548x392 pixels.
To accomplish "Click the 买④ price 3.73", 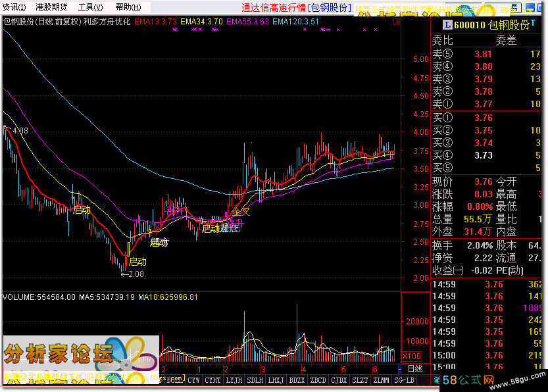I will point(483,156).
